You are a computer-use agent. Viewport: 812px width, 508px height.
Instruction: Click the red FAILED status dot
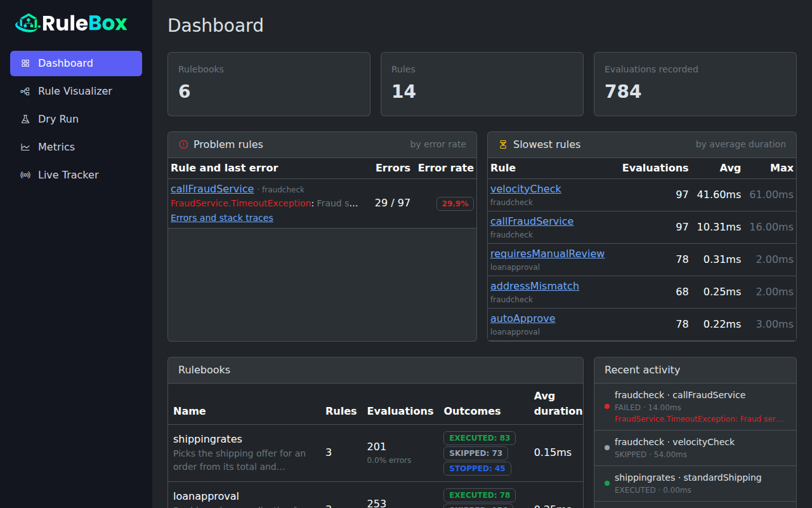point(607,406)
